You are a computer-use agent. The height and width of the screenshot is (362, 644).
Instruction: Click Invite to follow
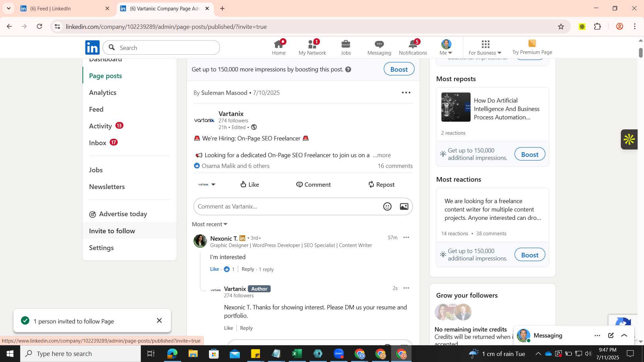(x=112, y=231)
